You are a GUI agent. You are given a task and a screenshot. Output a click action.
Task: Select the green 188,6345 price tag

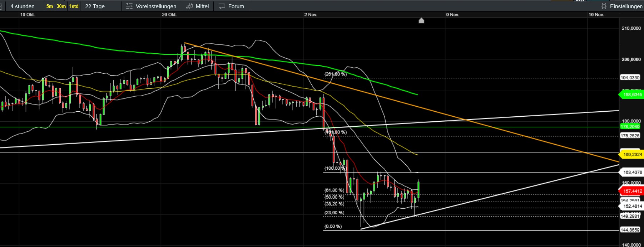pos(632,95)
